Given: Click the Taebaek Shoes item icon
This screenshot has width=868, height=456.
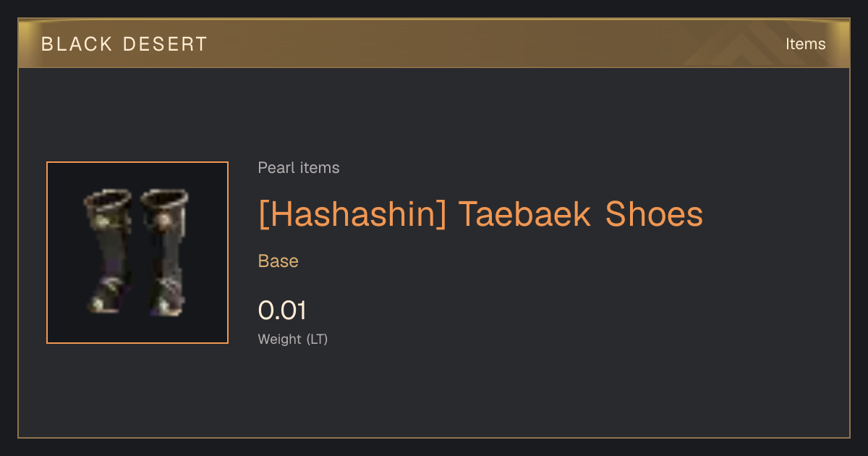Looking at the screenshot, I should [137, 253].
